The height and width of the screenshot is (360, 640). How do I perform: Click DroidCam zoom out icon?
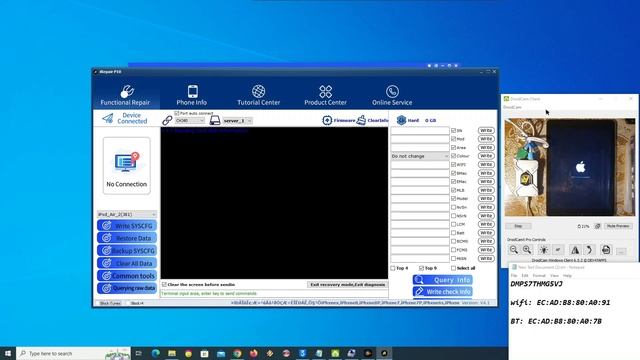click(x=513, y=250)
